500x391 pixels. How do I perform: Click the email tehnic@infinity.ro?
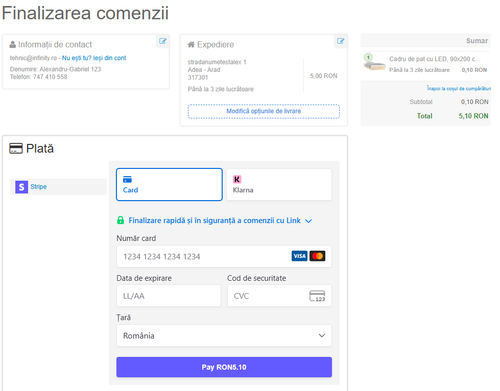(x=33, y=58)
